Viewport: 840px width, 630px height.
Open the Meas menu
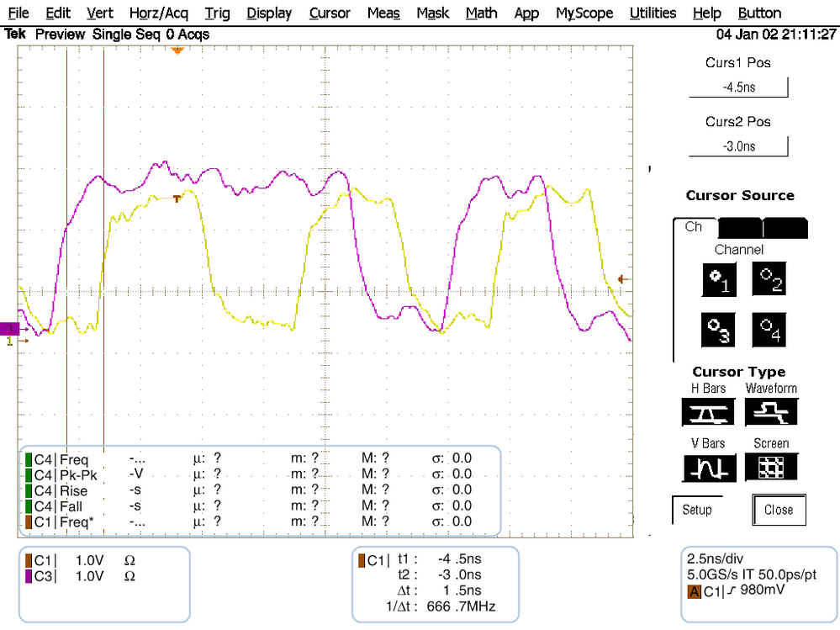pos(383,13)
